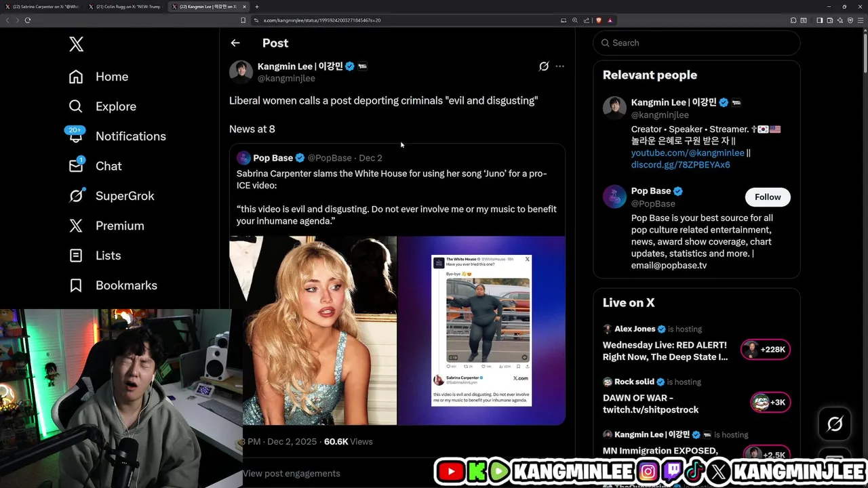The width and height of the screenshot is (868, 488).
Task: Click the Dec 2, 2025 timestamp
Action: [292, 441]
